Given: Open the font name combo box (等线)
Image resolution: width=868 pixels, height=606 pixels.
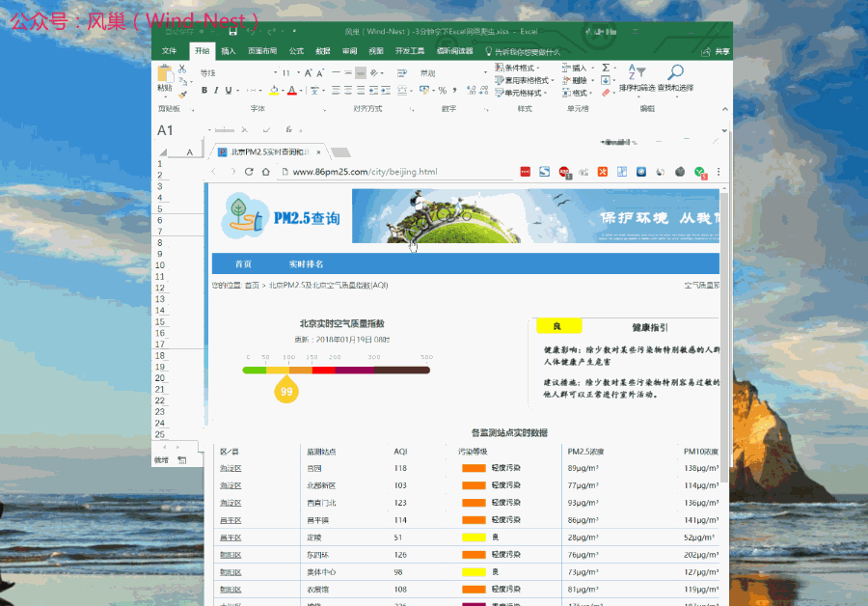Looking at the screenshot, I should (238, 73).
